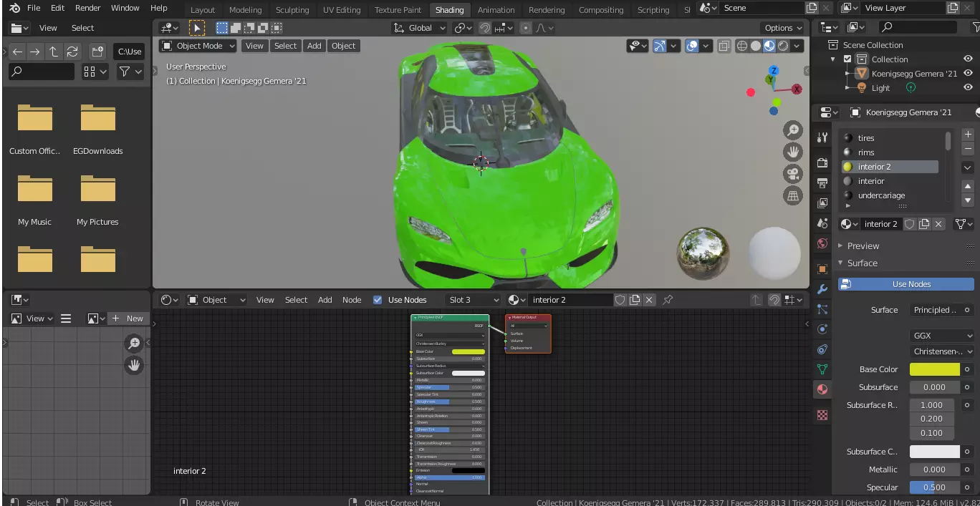Open Object Data properties tab
The image size is (980, 506).
tap(822, 369)
